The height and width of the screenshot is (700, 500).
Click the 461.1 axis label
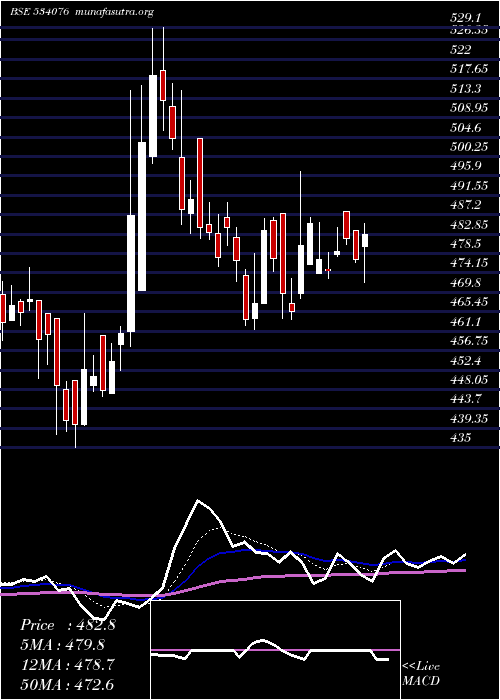[466, 322]
